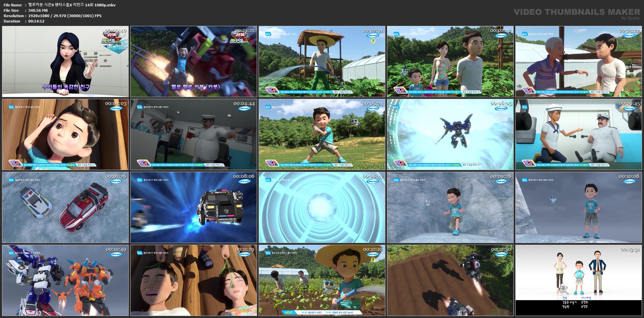Open the thumbnail at 00:04:44
The height and width of the screenshot is (318, 644).
coord(194,134)
